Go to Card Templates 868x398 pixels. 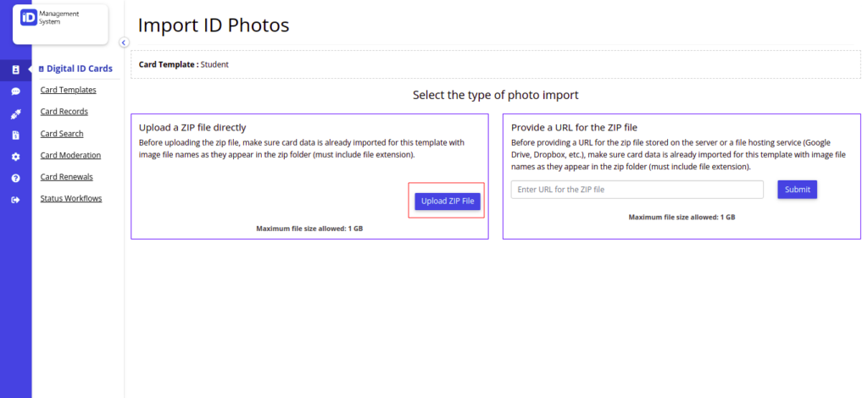(68, 90)
